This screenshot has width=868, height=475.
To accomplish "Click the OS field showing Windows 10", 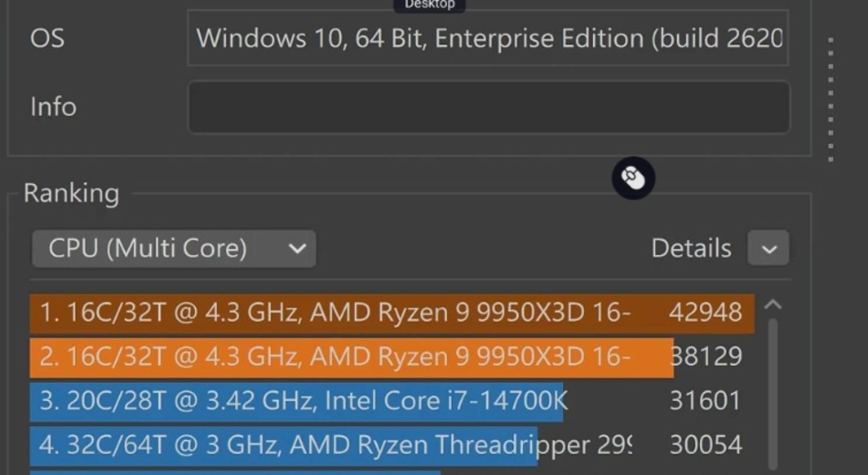I will (488, 39).
